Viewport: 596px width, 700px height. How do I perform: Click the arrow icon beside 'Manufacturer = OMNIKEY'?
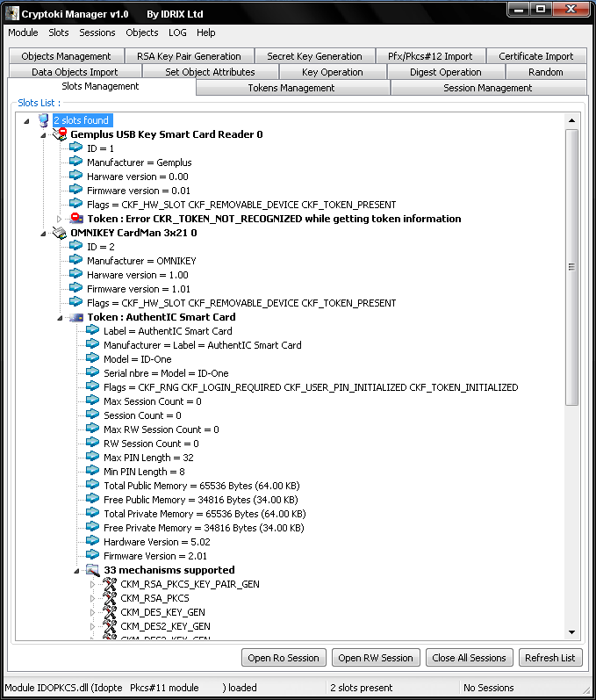tap(75, 259)
